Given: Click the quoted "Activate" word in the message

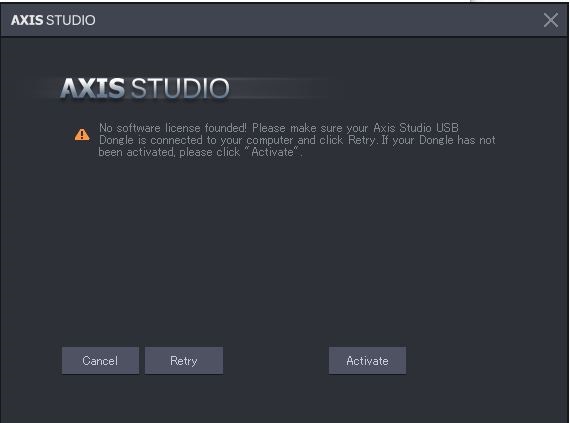Looking at the screenshot, I should tap(273, 152).
